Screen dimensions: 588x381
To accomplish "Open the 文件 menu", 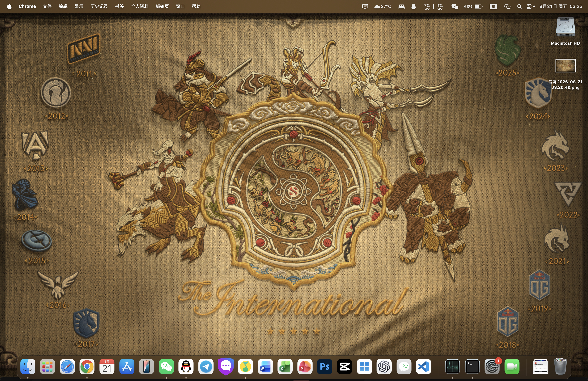I will click(47, 6).
